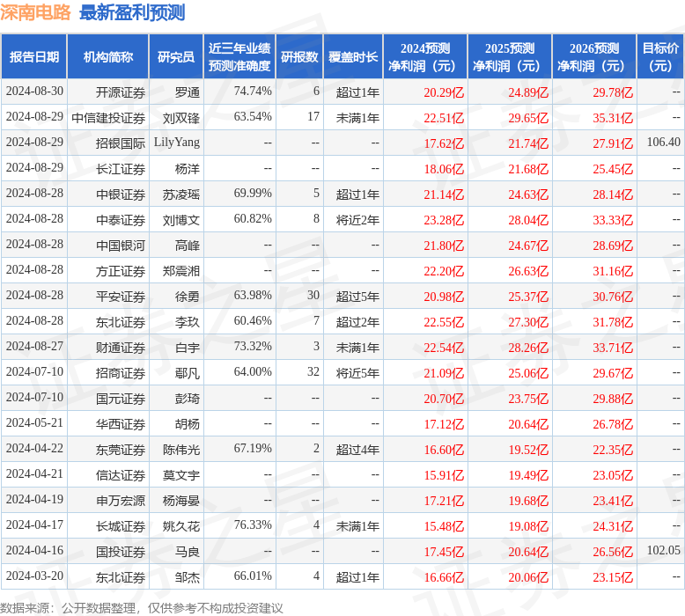This screenshot has width=685, height=616.
Task: Click 2026 forecast 33.71亿
Action: 613,348
